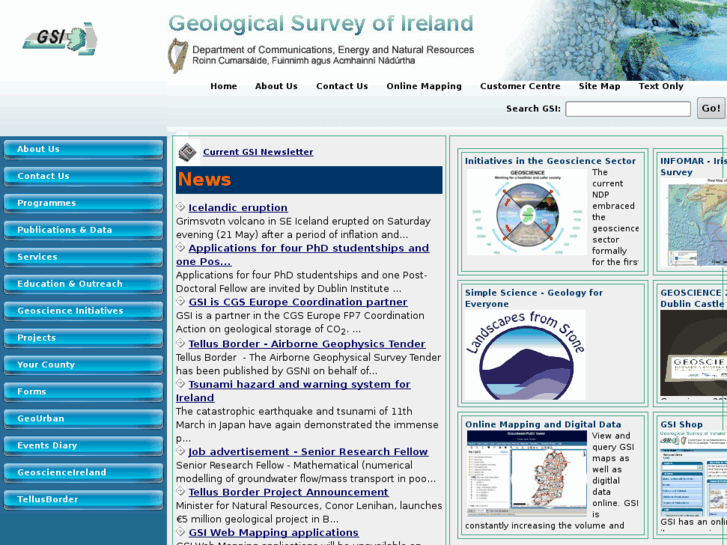
Task: Open the Current GSI Newsletter link
Action: click(x=258, y=152)
